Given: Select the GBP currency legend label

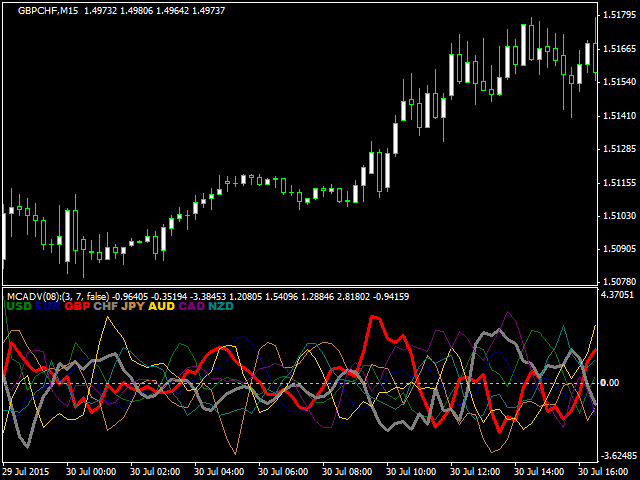Looking at the screenshot, I should (77, 306).
